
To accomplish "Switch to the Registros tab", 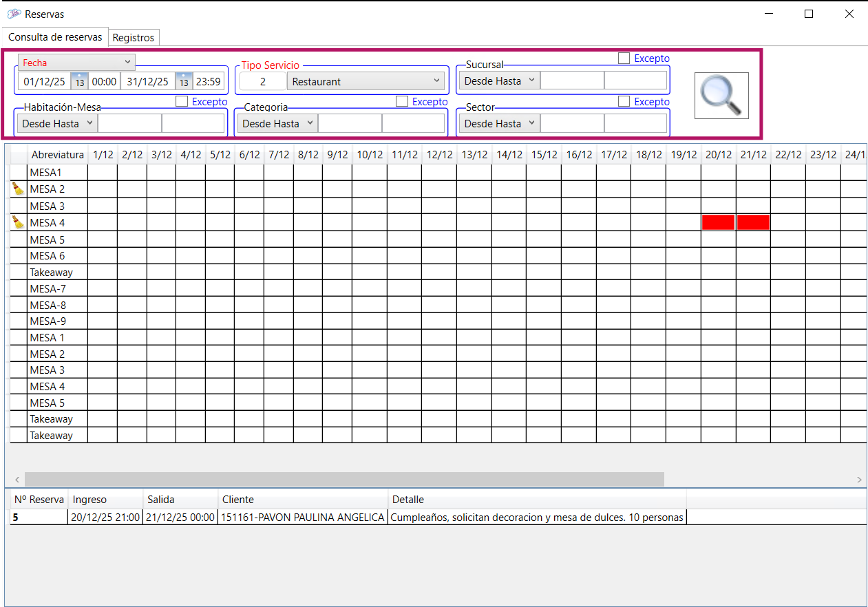I will tap(134, 37).
